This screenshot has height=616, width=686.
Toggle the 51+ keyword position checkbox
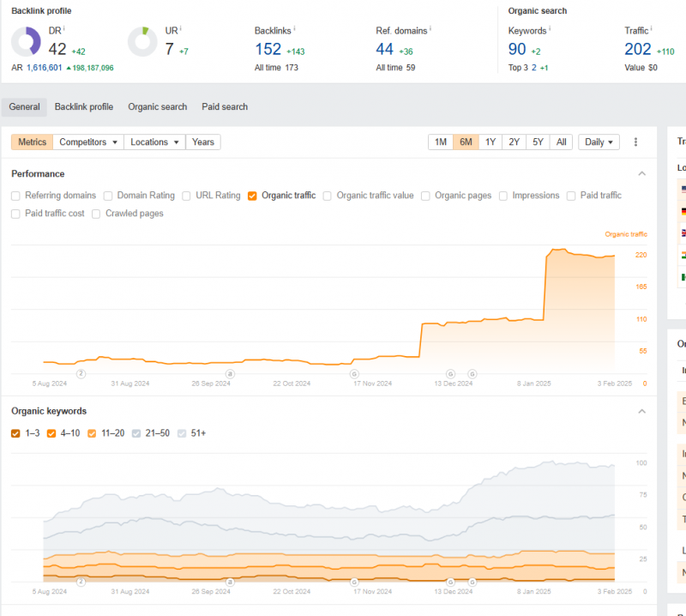pos(181,433)
